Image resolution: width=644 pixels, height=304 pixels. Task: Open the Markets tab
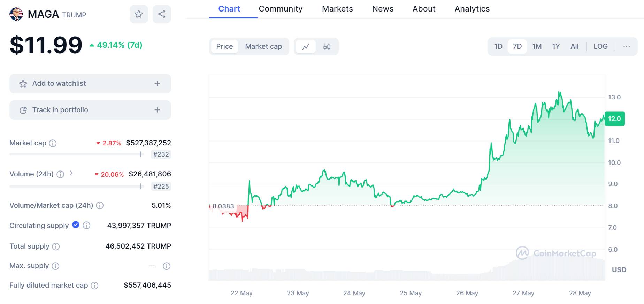coord(337,9)
